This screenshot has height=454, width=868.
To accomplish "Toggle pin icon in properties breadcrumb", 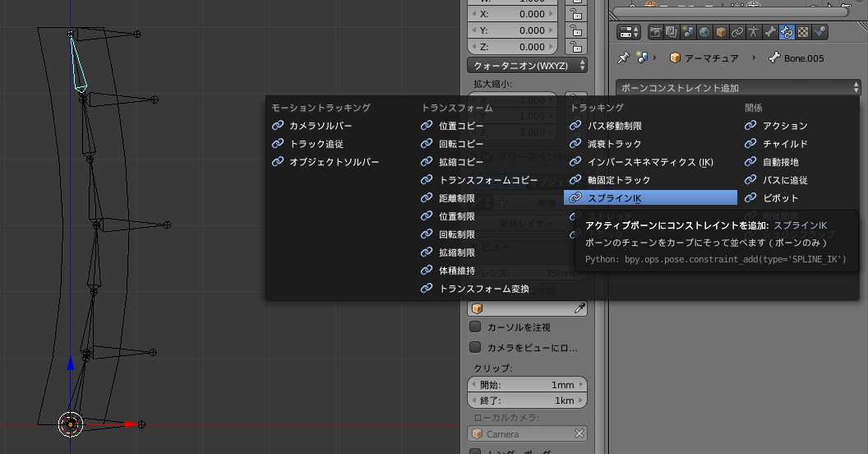I will (x=624, y=58).
